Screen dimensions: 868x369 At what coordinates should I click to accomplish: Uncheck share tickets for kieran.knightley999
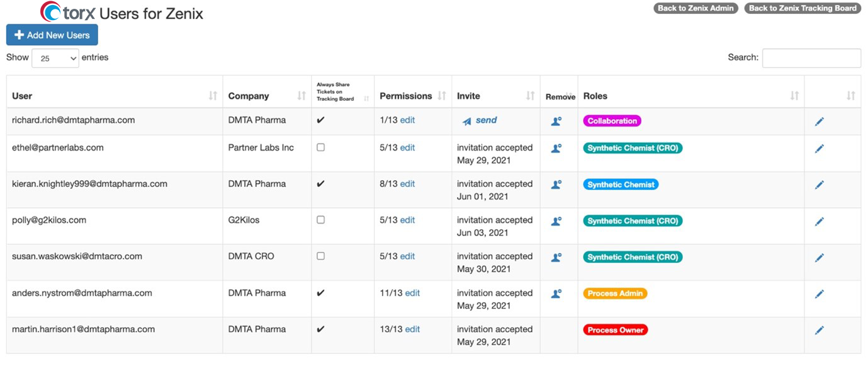[x=320, y=184]
